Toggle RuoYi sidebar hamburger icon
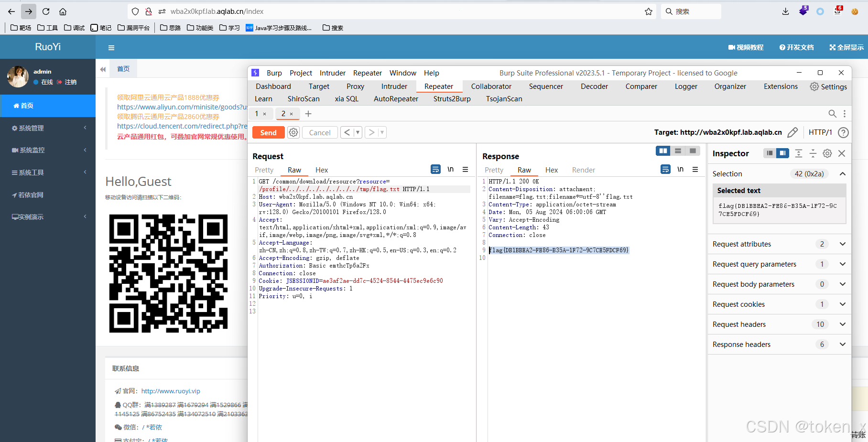 click(111, 48)
